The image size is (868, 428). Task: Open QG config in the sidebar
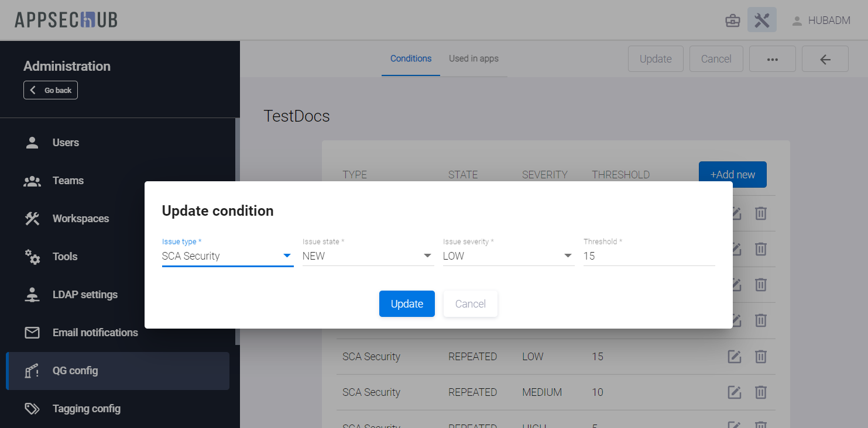point(75,371)
